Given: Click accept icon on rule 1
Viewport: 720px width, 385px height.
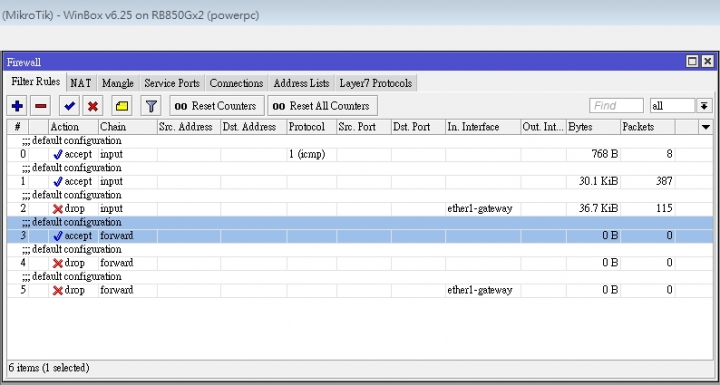Looking at the screenshot, I should [x=58, y=181].
